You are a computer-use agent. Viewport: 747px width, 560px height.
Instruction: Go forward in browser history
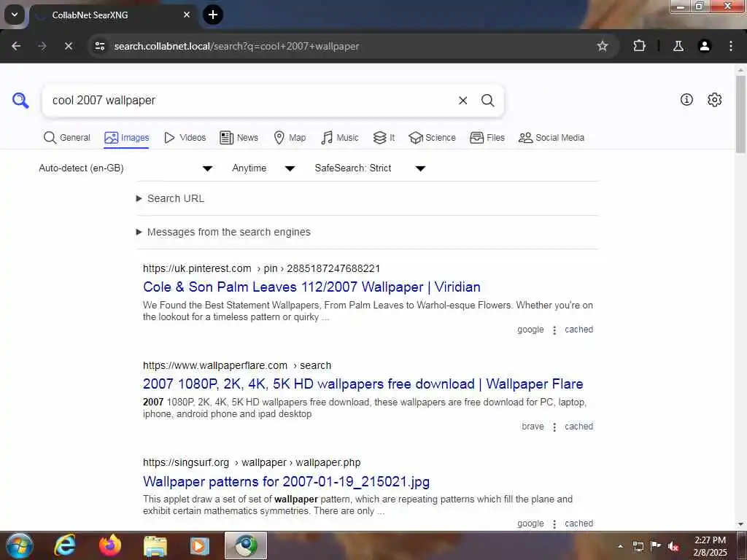click(x=42, y=46)
